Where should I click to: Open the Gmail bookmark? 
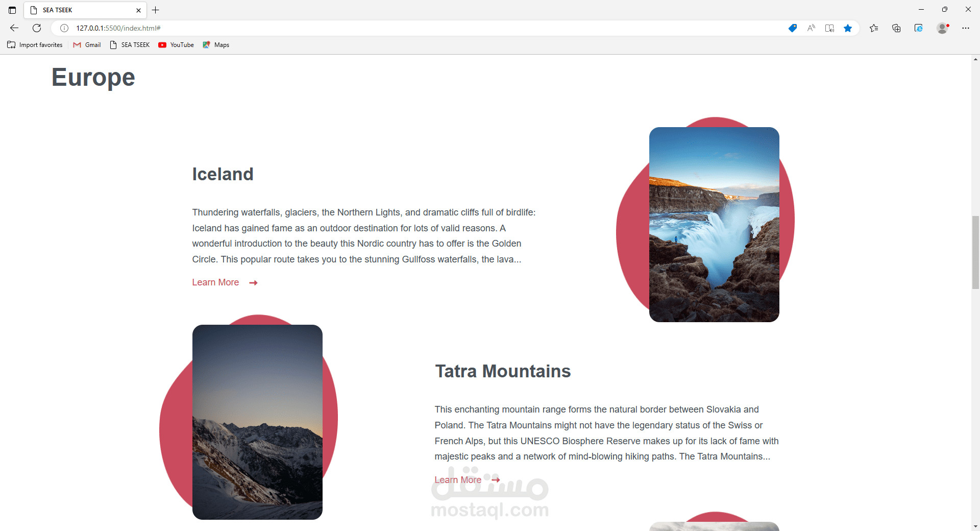(87, 45)
